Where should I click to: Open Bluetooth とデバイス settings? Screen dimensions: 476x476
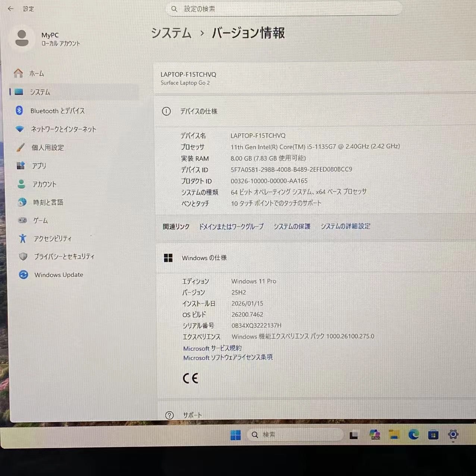click(57, 111)
